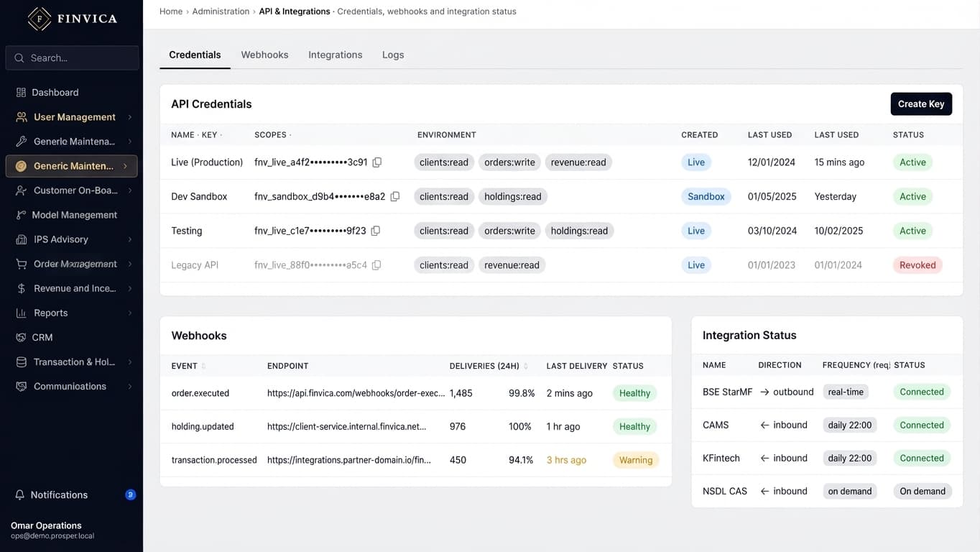Switch to the Credentials tab

tap(195, 55)
